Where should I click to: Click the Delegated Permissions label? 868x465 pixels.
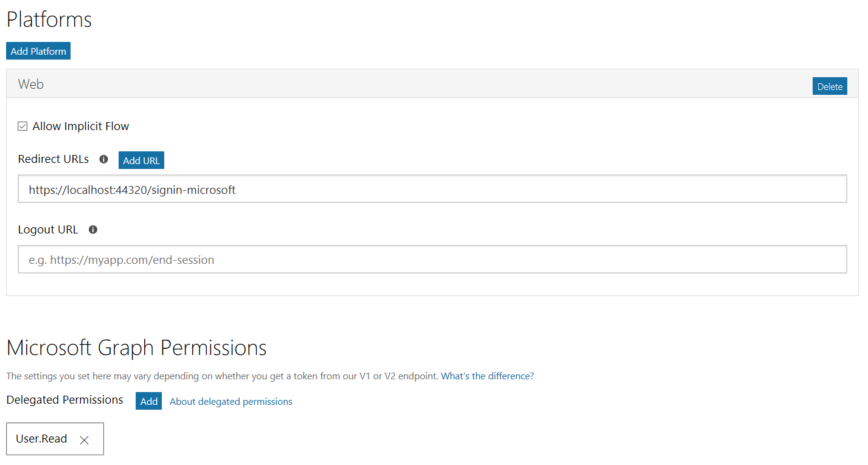(x=64, y=400)
